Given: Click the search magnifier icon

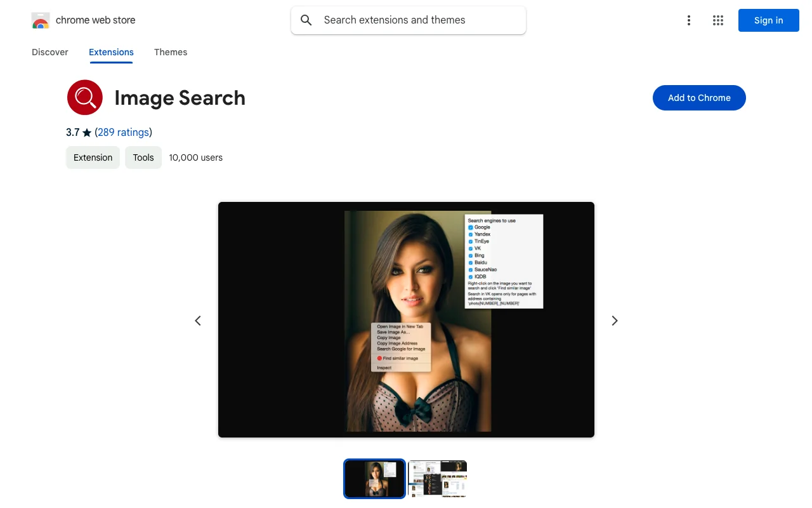Looking at the screenshot, I should point(306,20).
